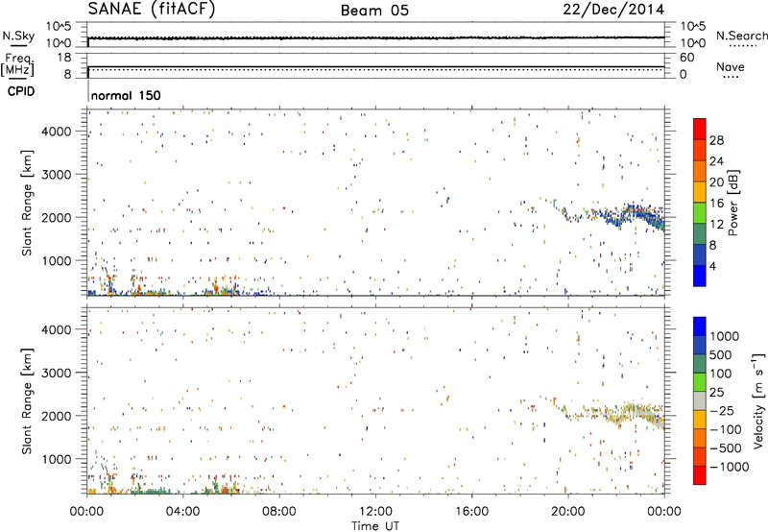This screenshot has width=768, height=532.
Task: Click the '2000' tick of the velocity panel
Action: [x=56, y=416]
